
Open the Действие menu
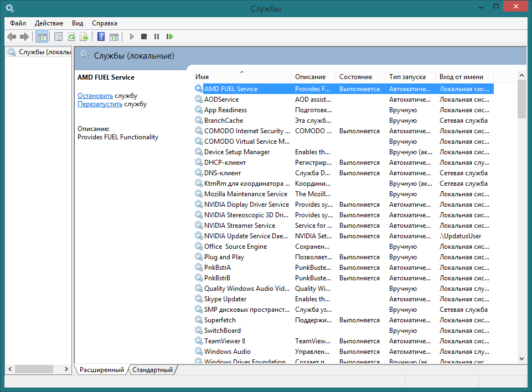tap(49, 23)
